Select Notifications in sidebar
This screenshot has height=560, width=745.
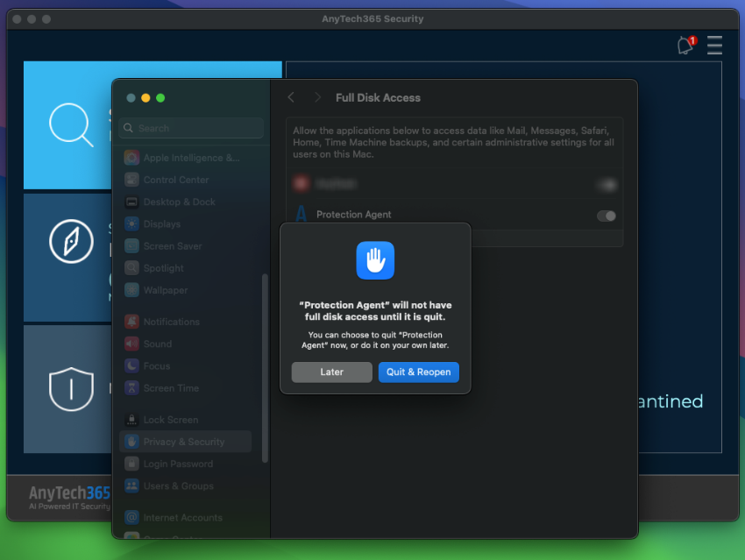(x=185, y=322)
